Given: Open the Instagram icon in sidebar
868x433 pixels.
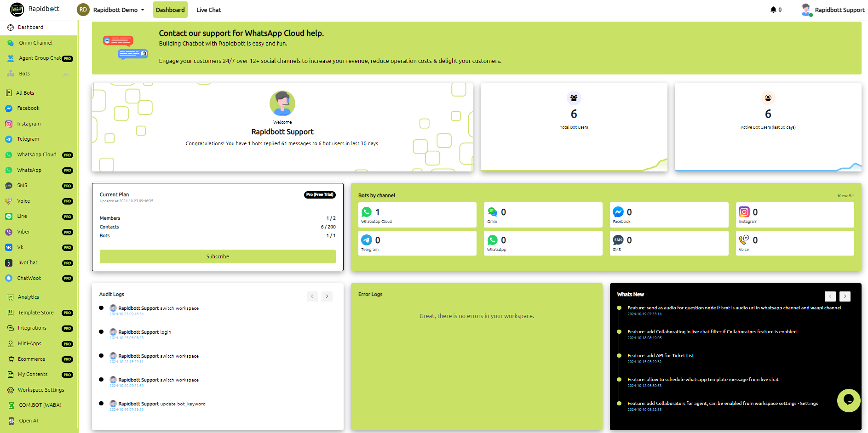Looking at the screenshot, I should 9,124.
